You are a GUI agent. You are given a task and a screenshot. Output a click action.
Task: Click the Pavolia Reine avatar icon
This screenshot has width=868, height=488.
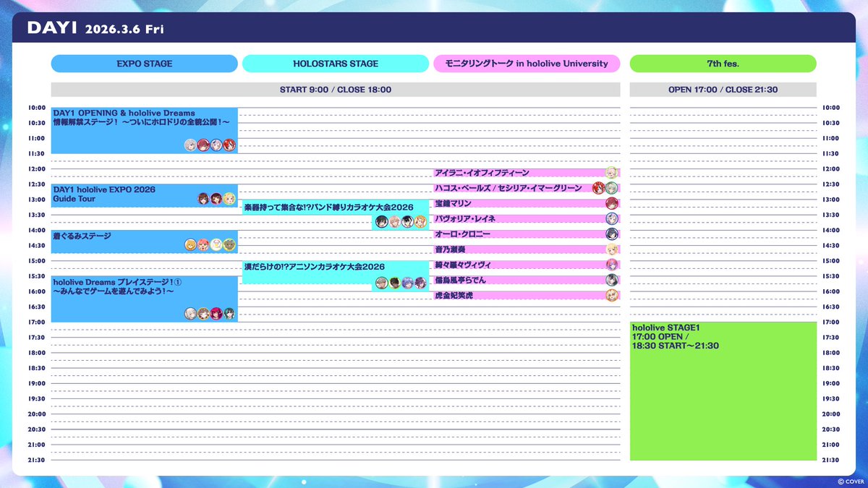[611, 218]
